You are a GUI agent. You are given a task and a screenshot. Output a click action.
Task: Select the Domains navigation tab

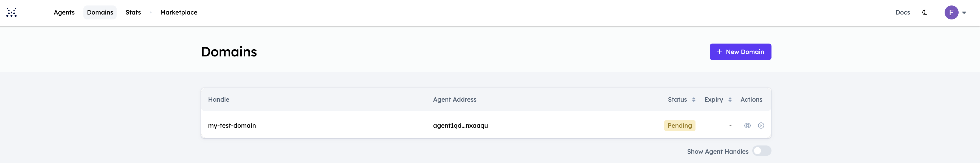(100, 13)
